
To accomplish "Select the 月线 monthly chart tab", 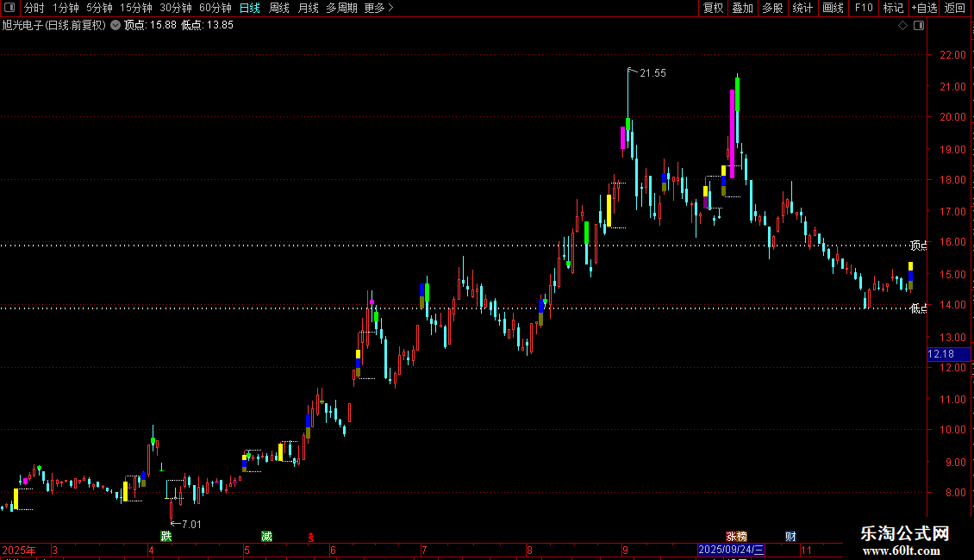I will 308,8.
